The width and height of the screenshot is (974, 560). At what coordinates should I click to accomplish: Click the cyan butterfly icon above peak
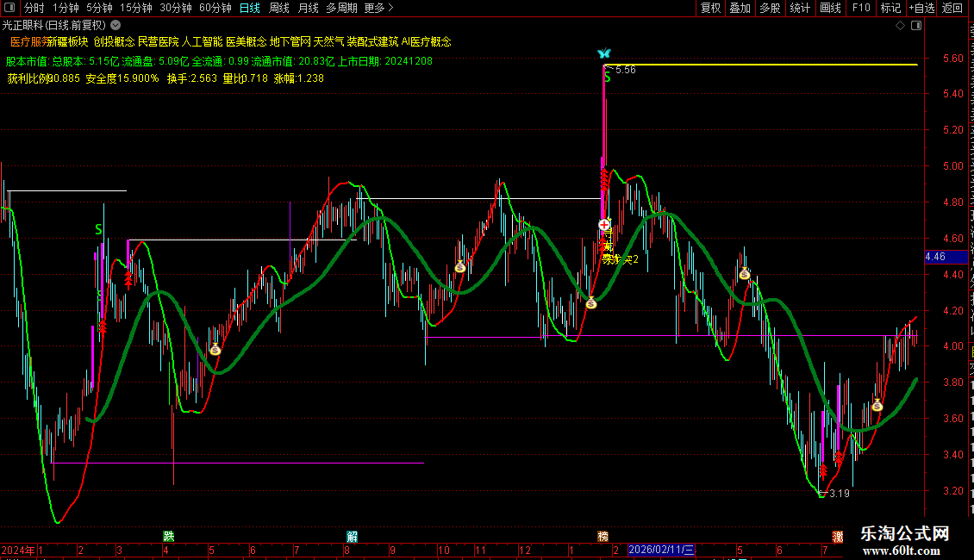pyautogui.click(x=603, y=53)
